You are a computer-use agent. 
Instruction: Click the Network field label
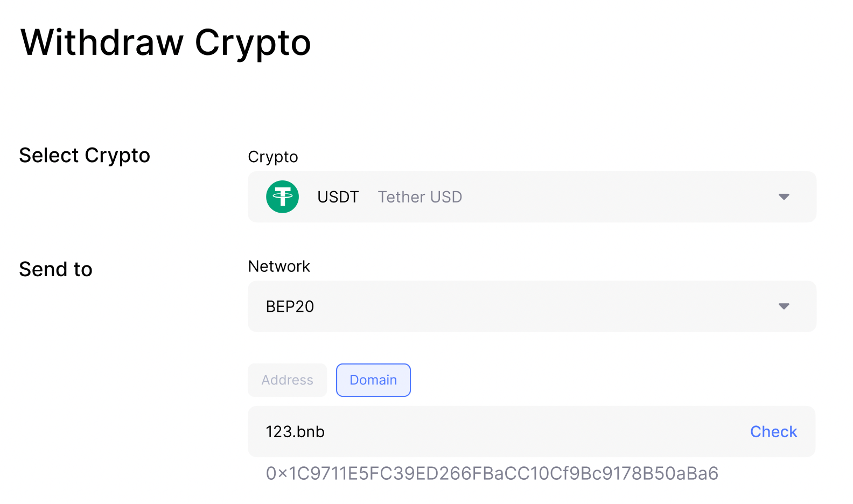pos(279,267)
